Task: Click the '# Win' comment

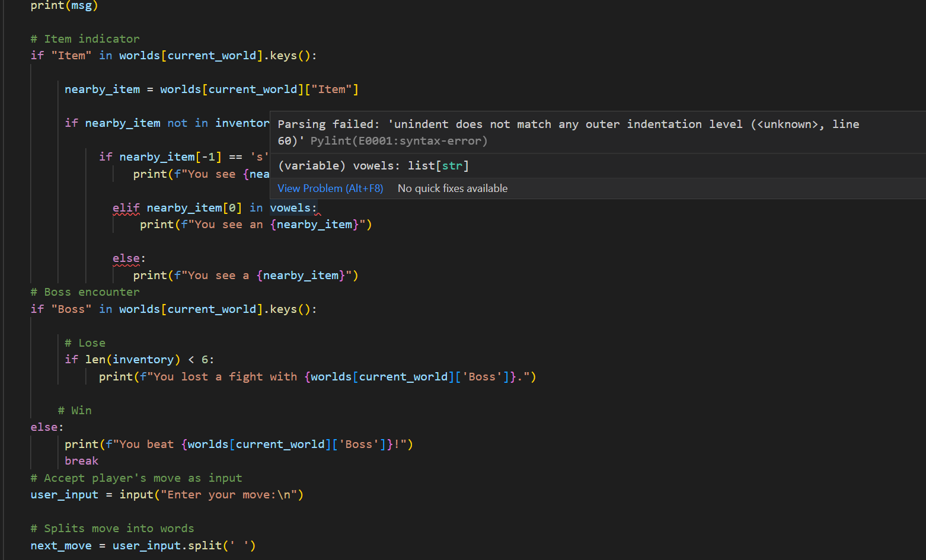Action: (75, 411)
